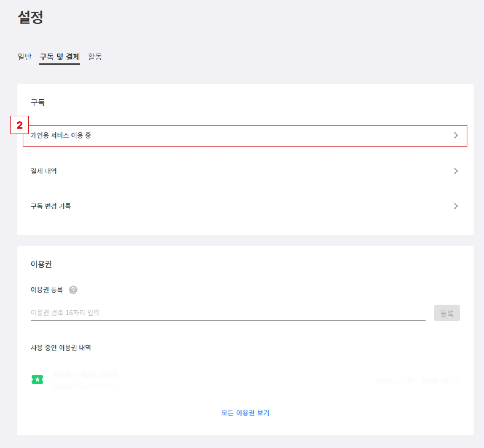
Task: Click the help question mark icon
Action: click(73, 290)
